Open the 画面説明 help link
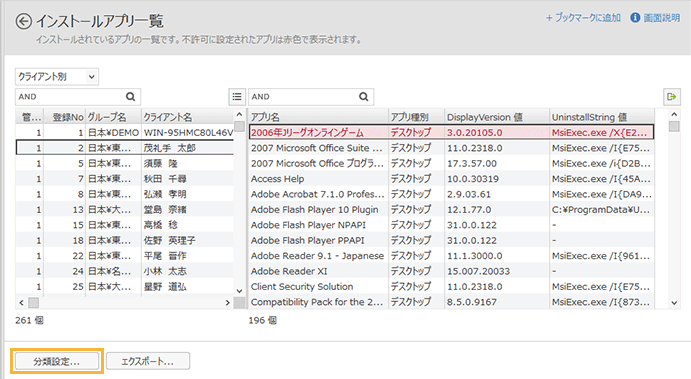Screen dimensions: 691x379 click(661, 18)
